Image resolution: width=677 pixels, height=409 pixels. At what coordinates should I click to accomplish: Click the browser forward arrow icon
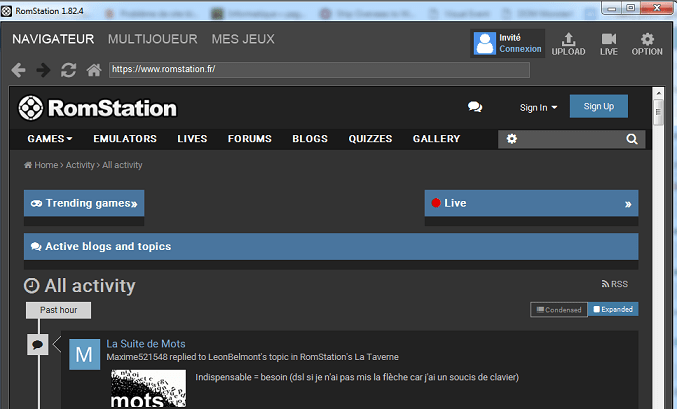tap(43, 70)
